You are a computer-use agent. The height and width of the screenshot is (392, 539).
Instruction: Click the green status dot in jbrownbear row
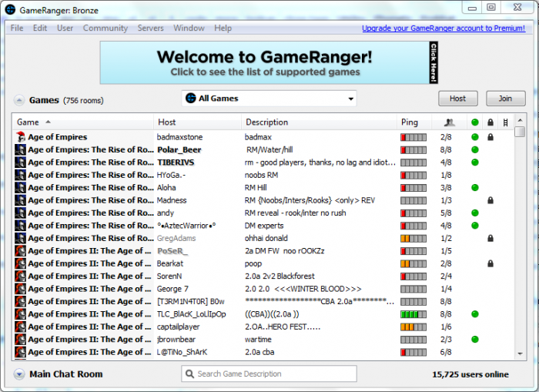tap(475, 340)
